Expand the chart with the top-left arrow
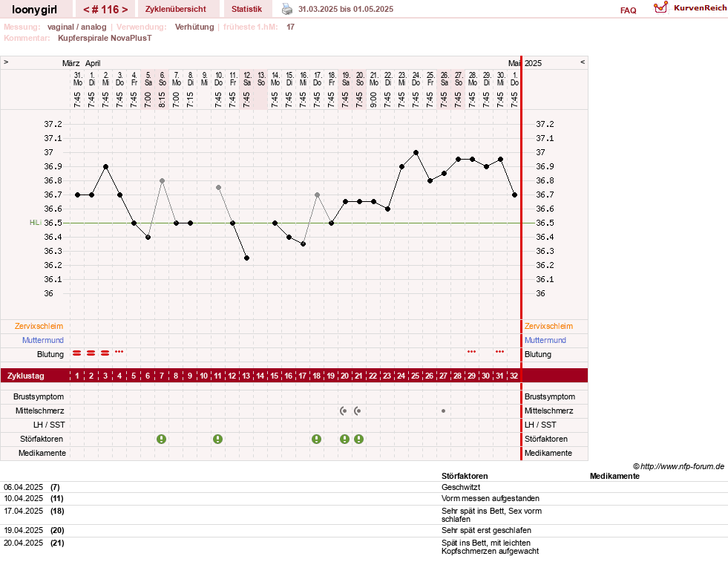 coord(6,62)
